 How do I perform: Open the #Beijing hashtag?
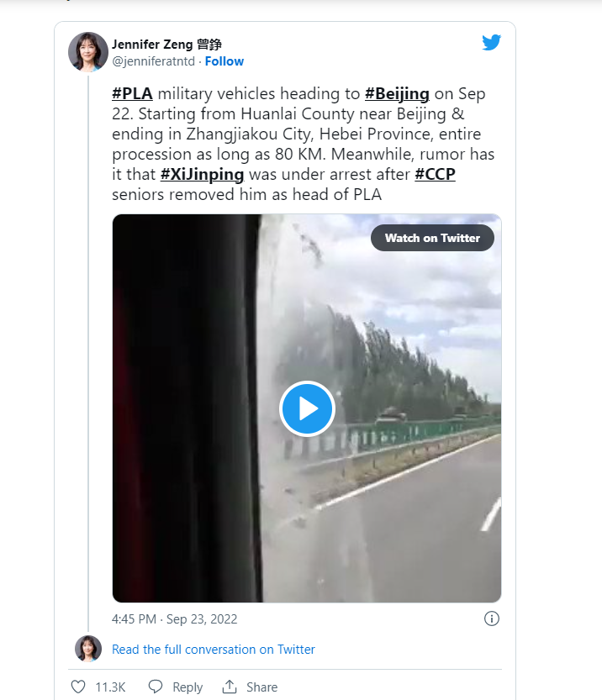pyautogui.click(x=398, y=94)
